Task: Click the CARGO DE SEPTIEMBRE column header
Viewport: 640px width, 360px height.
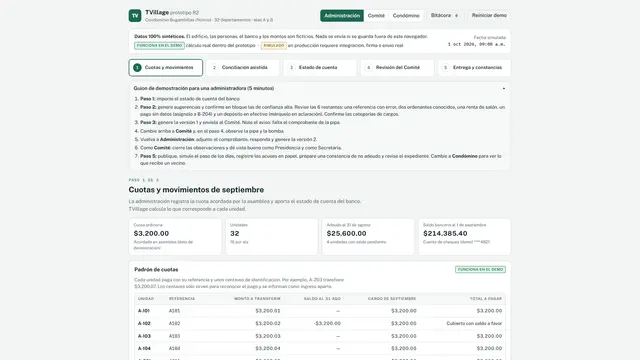Action: click(392, 299)
